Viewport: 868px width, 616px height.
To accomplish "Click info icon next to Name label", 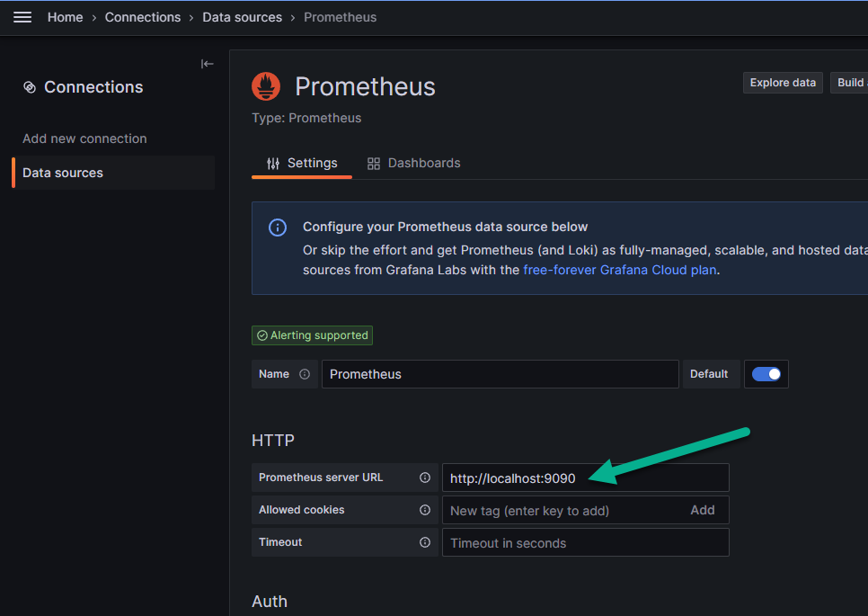I will pyautogui.click(x=305, y=374).
